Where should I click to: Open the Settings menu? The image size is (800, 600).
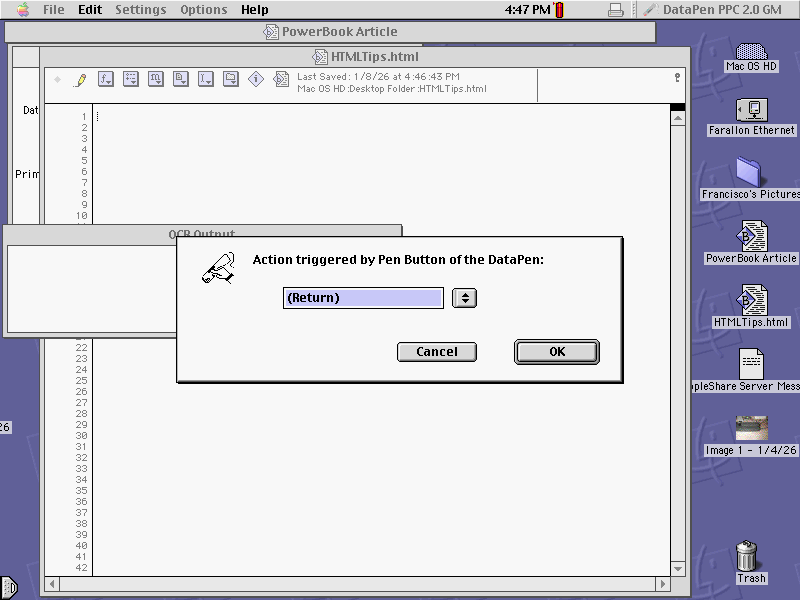[140, 9]
